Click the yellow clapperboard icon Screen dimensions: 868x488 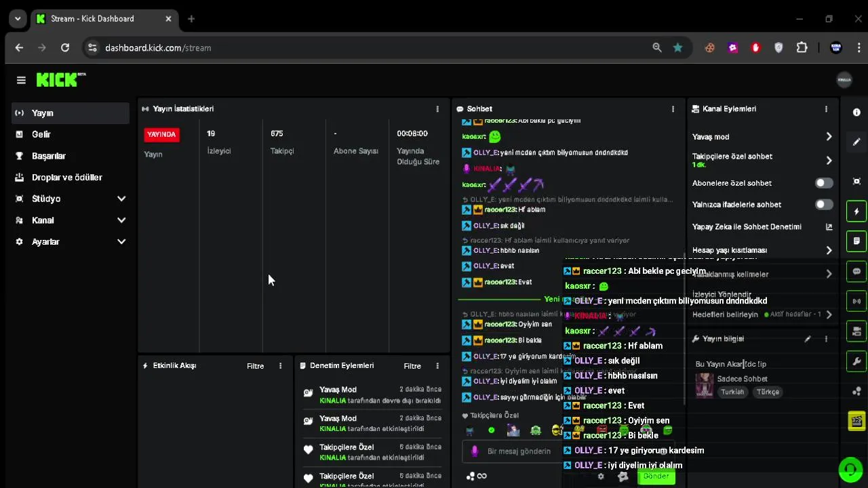(x=856, y=420)
